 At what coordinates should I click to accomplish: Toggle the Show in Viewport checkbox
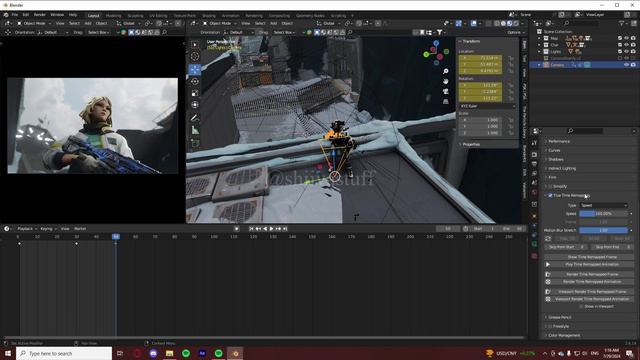(581, 307)
